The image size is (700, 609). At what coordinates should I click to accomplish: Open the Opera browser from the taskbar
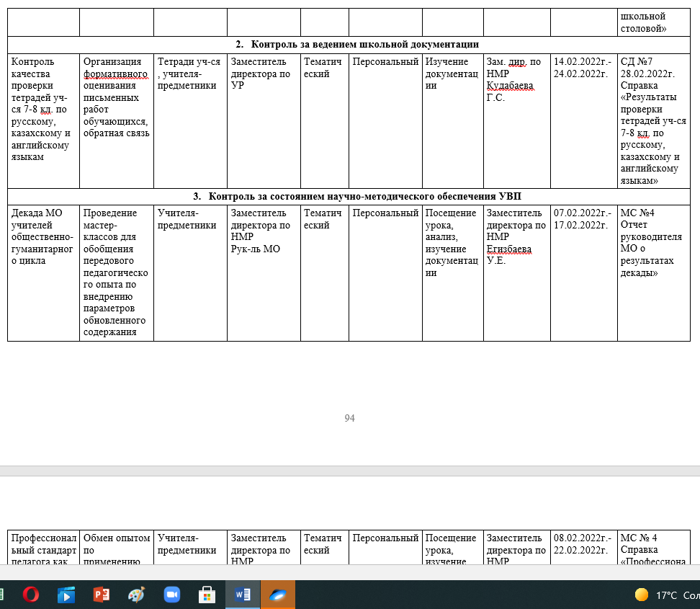point(30,595)
